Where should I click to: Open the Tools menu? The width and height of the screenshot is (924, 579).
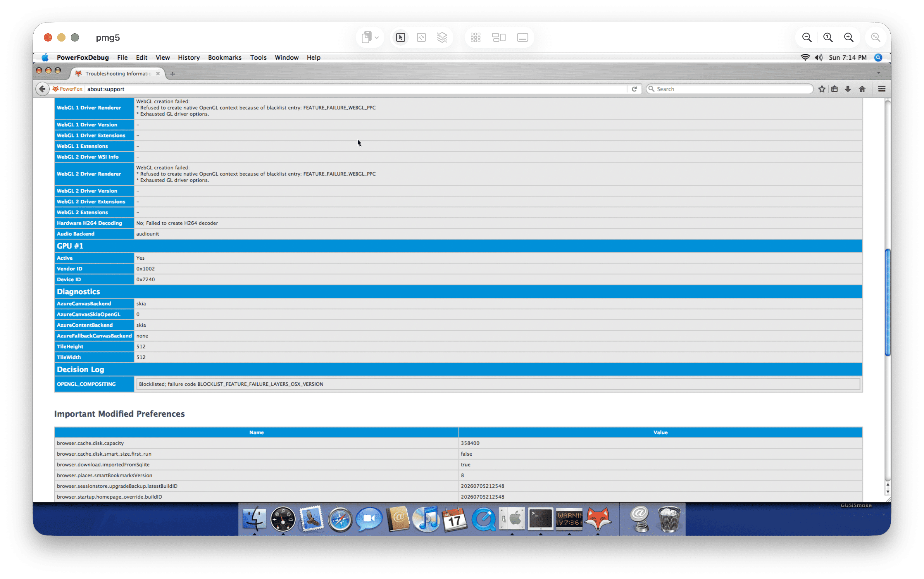click(x=258, y=57)
